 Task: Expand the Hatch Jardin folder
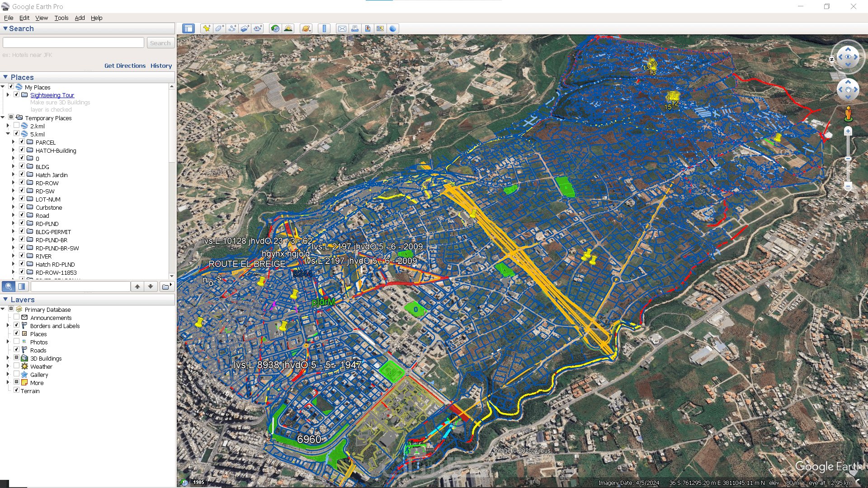click(x=13, y=175)
